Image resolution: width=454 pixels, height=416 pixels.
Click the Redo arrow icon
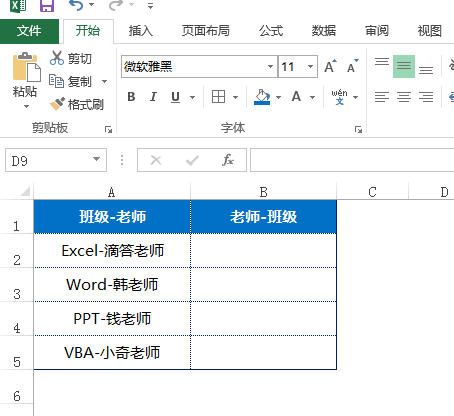116,5
